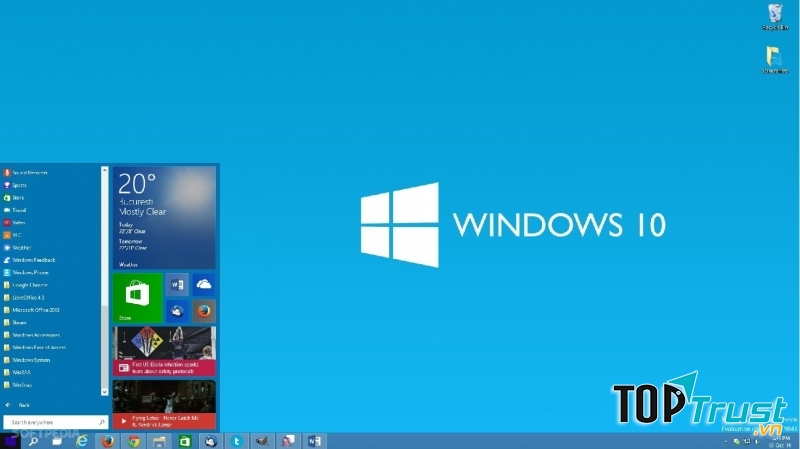
Task: Open the green Store tile
Action: point(138,298)
